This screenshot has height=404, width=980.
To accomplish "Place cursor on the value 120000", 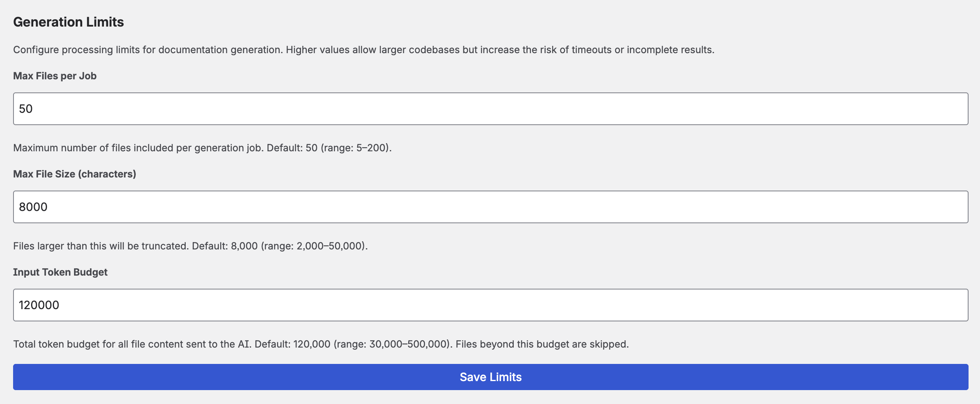I will pyautogui.click(x=39, y=305).
